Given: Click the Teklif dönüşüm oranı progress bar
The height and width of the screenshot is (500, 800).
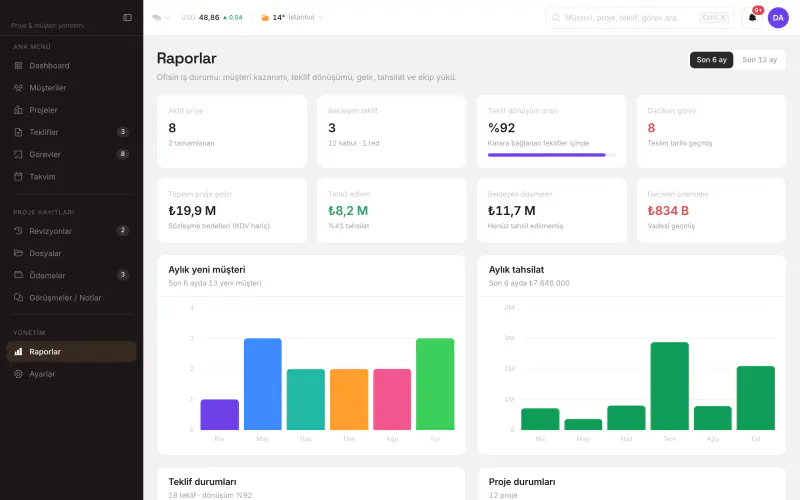Looking at the screenshot, I should pyautogui.click(x=552, y=155).
